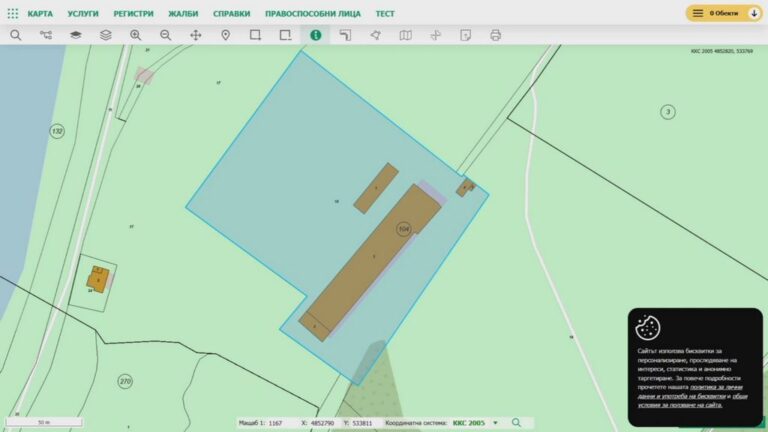This screenshot has height=432, width=768.
Task: Toggle the green info identify tool
Action: point(315,35)
